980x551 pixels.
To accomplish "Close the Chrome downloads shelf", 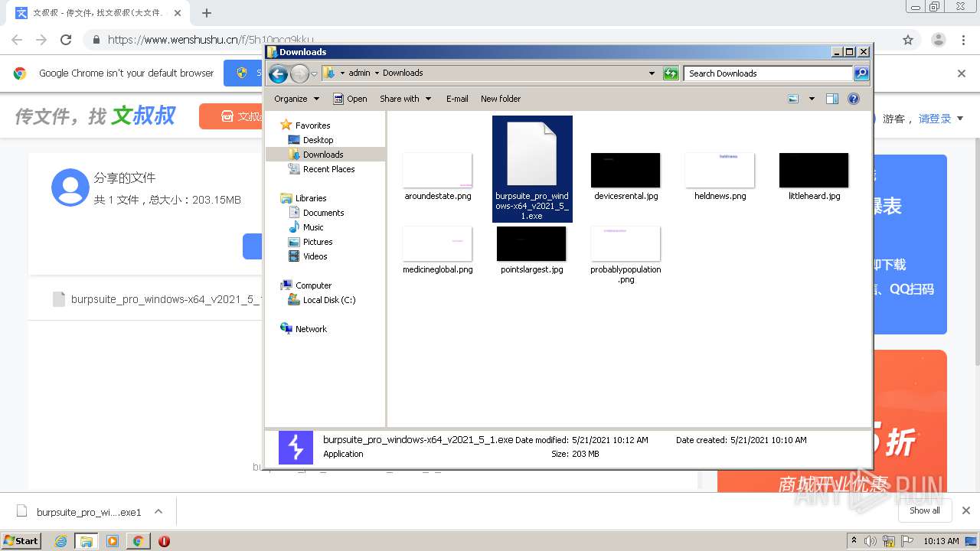I will (965, 510).
